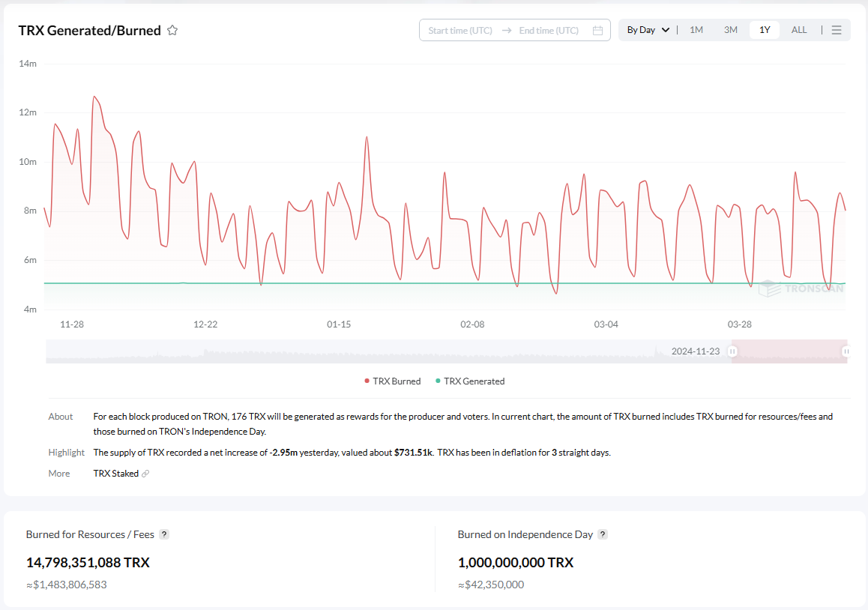Select the 1M time range

(696, 30)
